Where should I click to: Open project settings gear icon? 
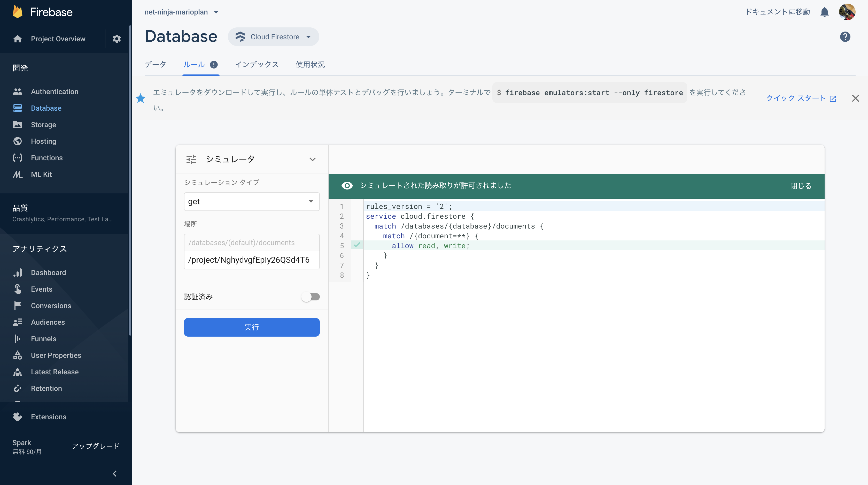(117, 39)
